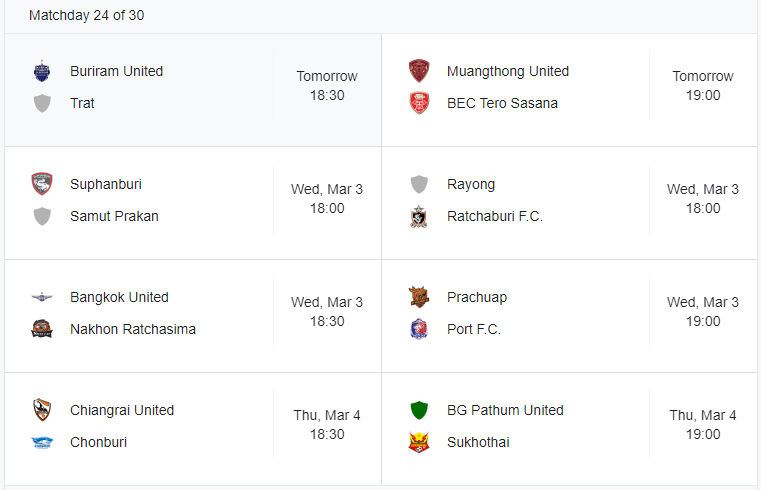Click the Bangkok United wings logo
This screenshot has width=761, height=490.
(x=42, y=297)
